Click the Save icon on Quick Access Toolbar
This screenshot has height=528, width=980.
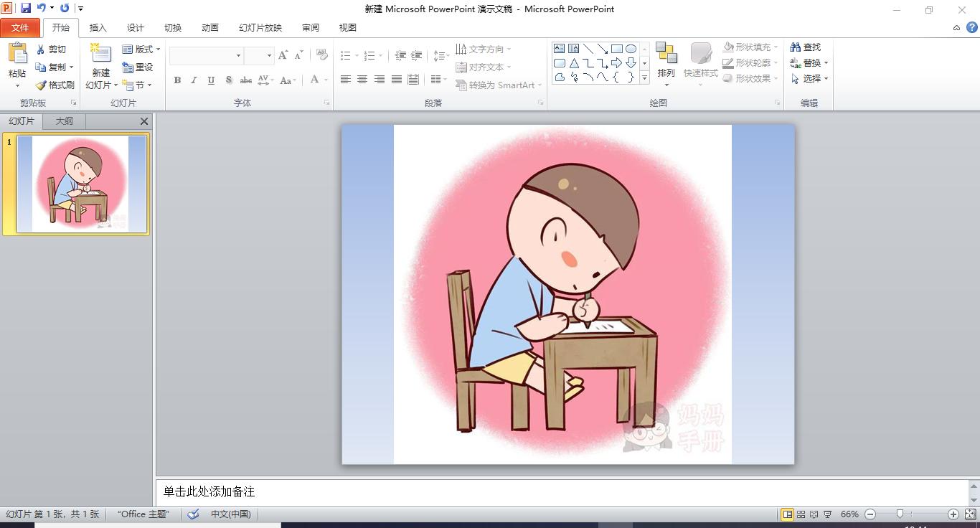tap(27, 8)
